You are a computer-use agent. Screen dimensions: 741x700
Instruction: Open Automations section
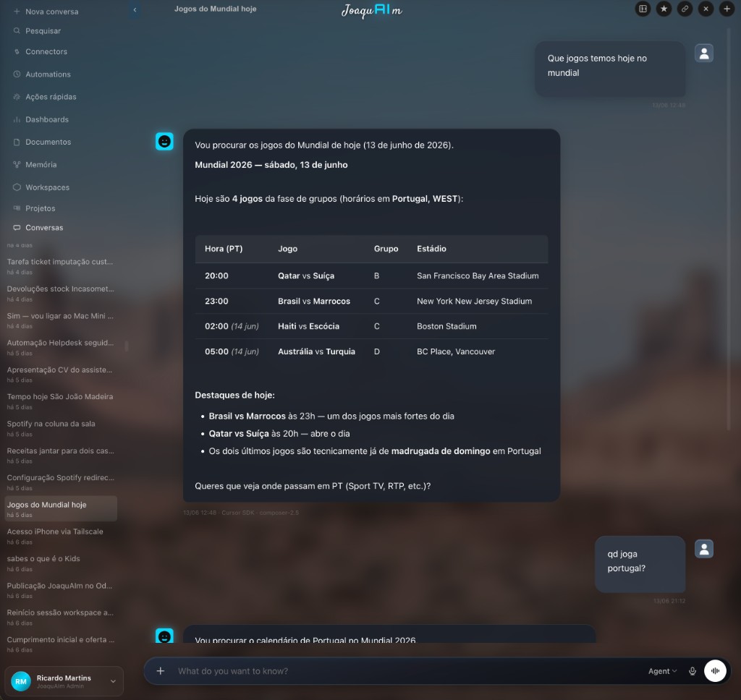(x=43, y=74)
